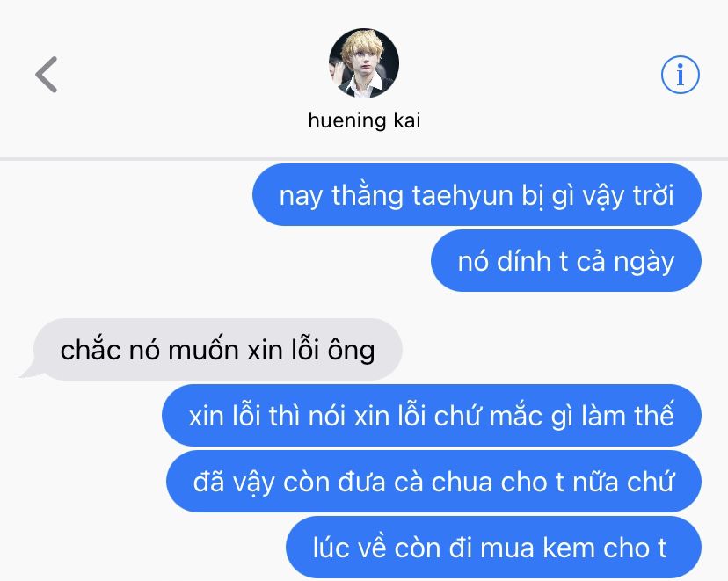Select message 'nó dính t cả ngày'
The height and width of the screenshot is (581, 728).
pyautogui.click(x=566, y=261)
